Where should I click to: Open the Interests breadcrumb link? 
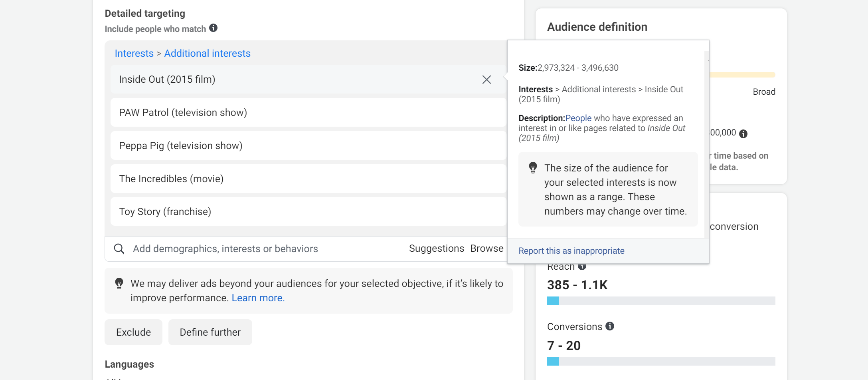click(134, 53)
